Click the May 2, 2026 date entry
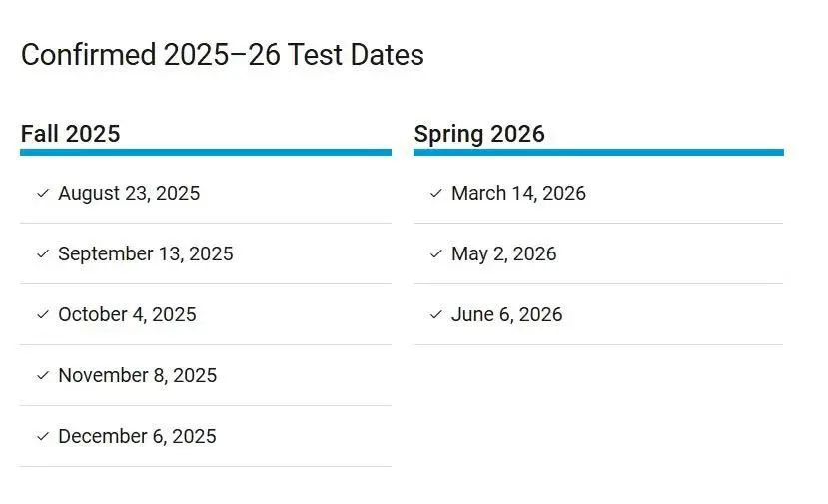This screenshot has height=504, width=828. (503, 253)
